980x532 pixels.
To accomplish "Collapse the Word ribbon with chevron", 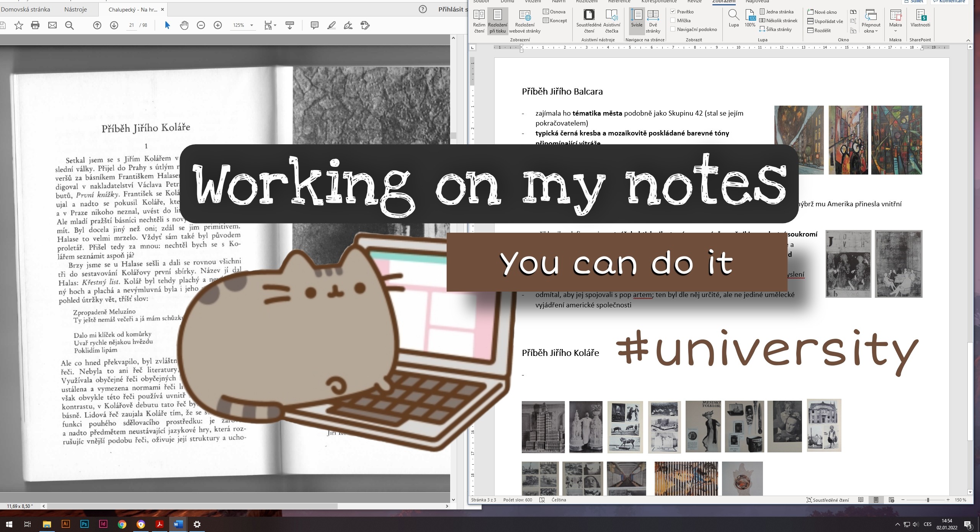I will 968,40.
